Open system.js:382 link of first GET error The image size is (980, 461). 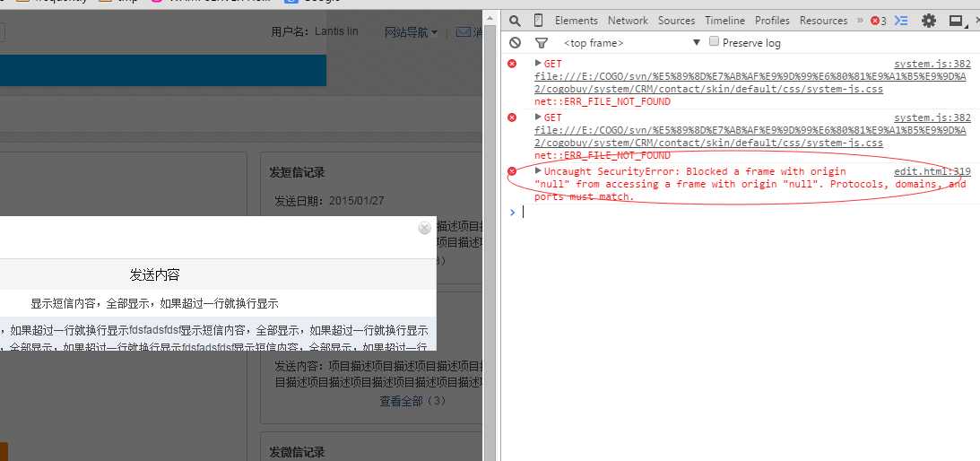pos(932,63)
